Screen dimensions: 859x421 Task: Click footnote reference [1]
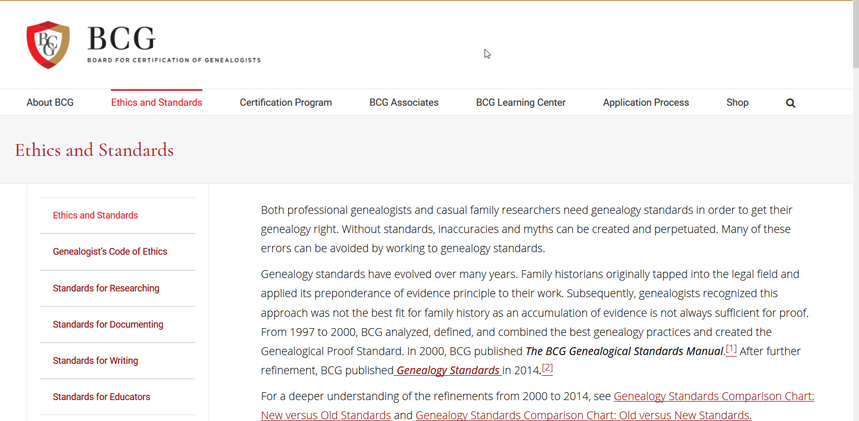tap(731, 350)
